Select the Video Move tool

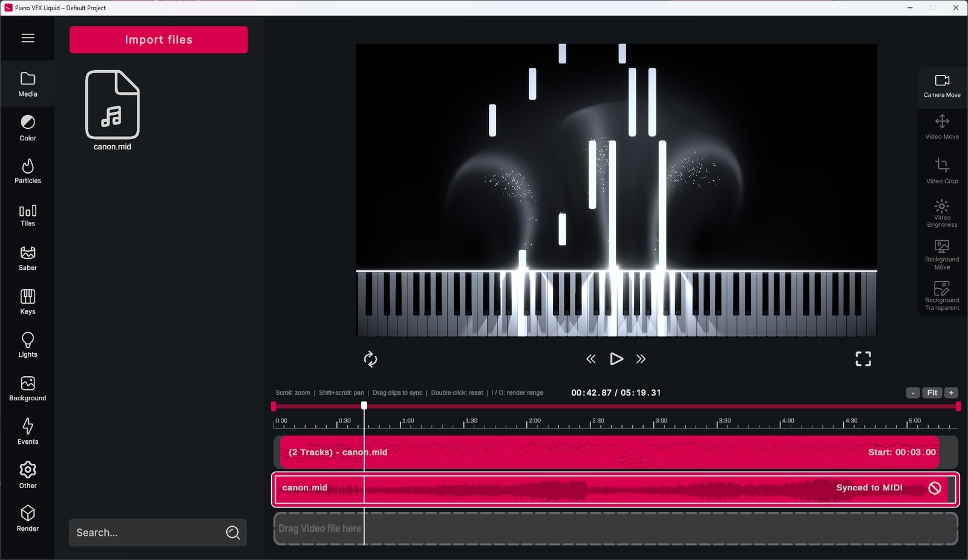pos(942,128)
